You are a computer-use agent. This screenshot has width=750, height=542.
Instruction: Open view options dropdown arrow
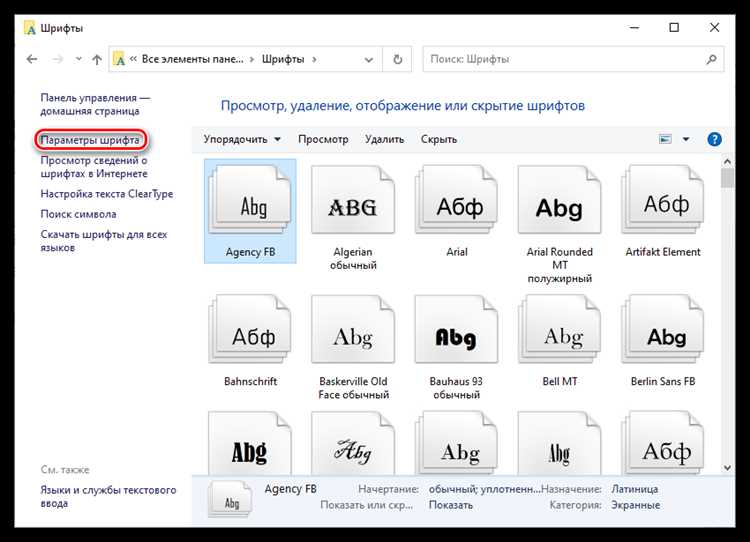point(685,139)
